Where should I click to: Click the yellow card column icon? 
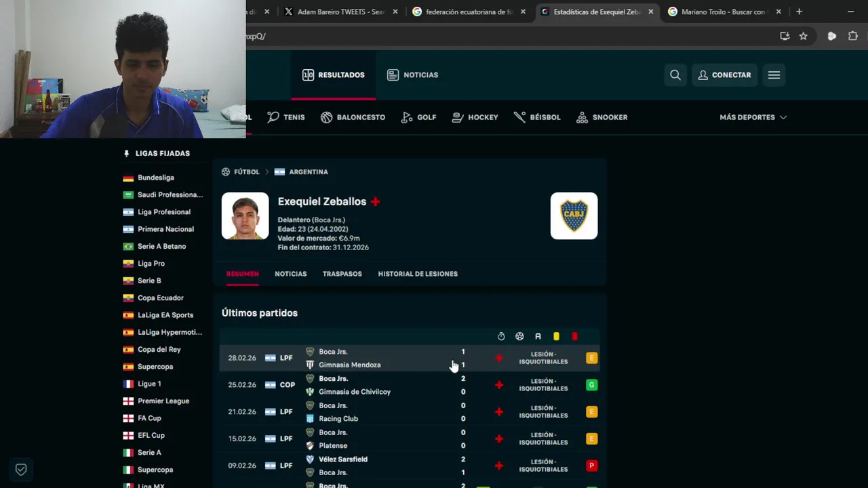tap(556, 336)
